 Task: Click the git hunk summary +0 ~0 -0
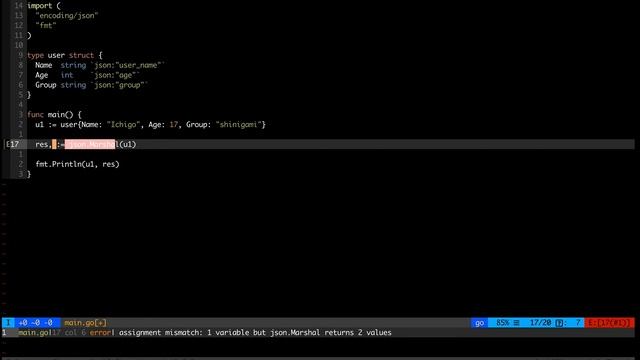36,323
